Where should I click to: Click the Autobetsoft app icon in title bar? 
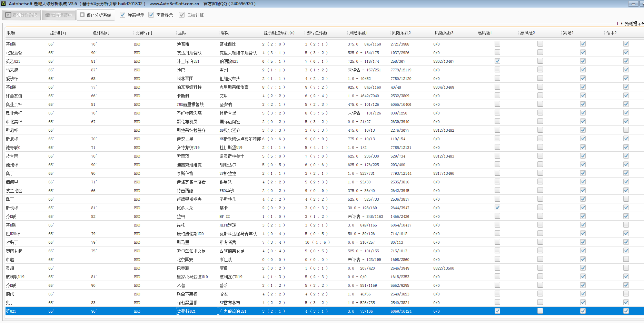pyautogui.click(x=3, y=3)
